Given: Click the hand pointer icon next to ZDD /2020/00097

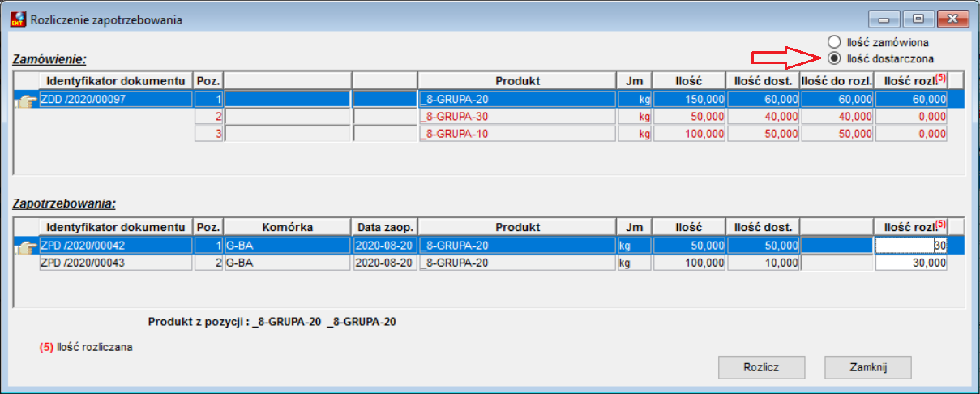Looking at the screenshot, I should click(x=28, y=100).
